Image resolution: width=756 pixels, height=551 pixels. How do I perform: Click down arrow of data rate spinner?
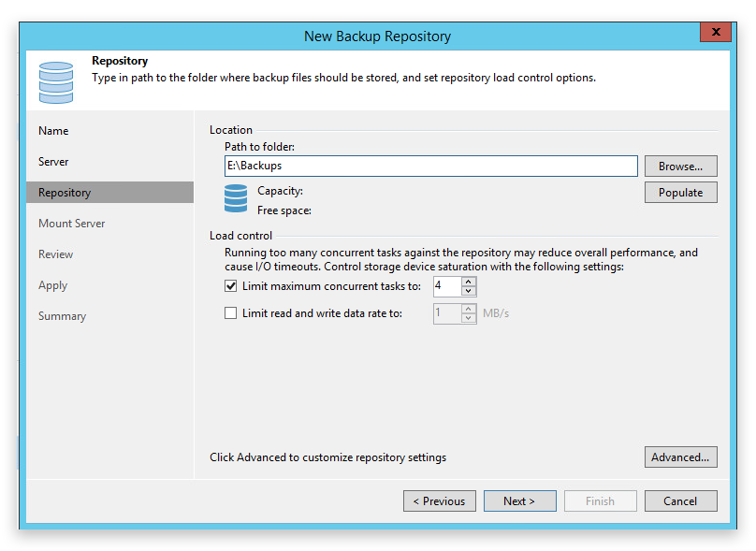coord(468,318)
